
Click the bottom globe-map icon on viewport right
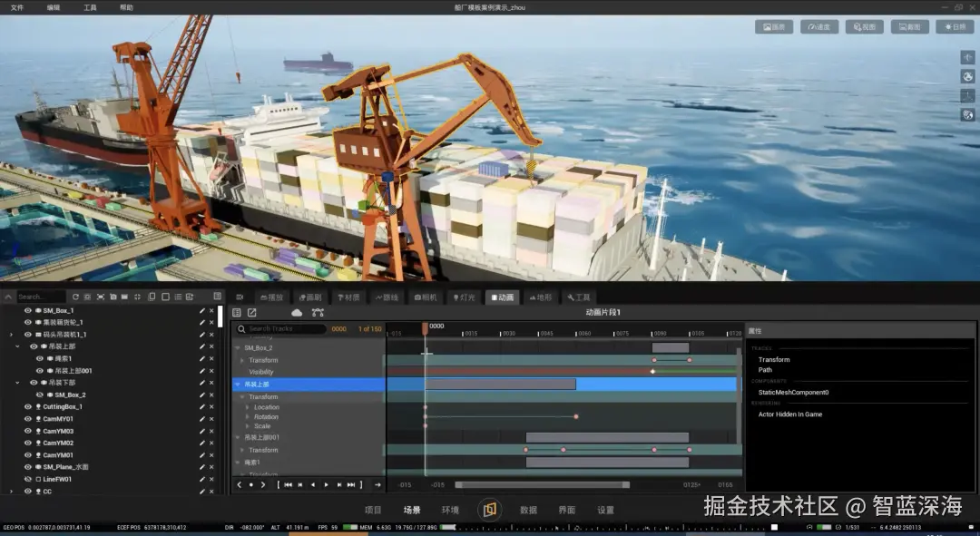(967, 115)
